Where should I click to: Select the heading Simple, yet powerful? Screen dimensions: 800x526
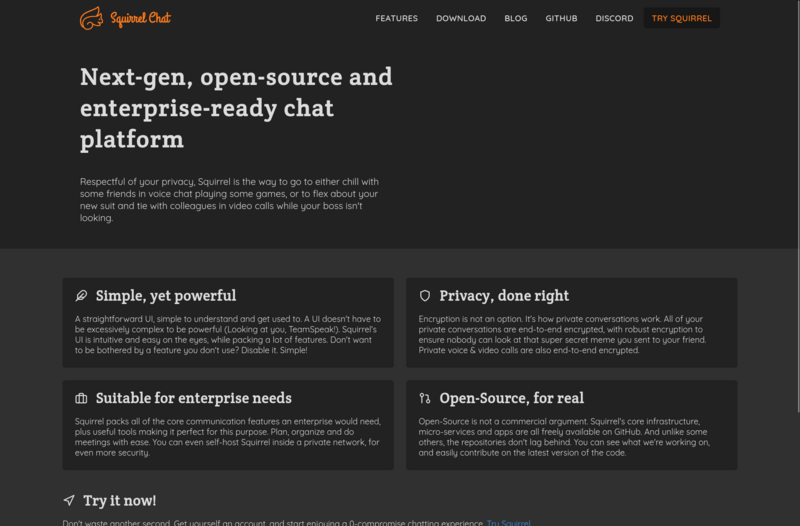[166, 296]
